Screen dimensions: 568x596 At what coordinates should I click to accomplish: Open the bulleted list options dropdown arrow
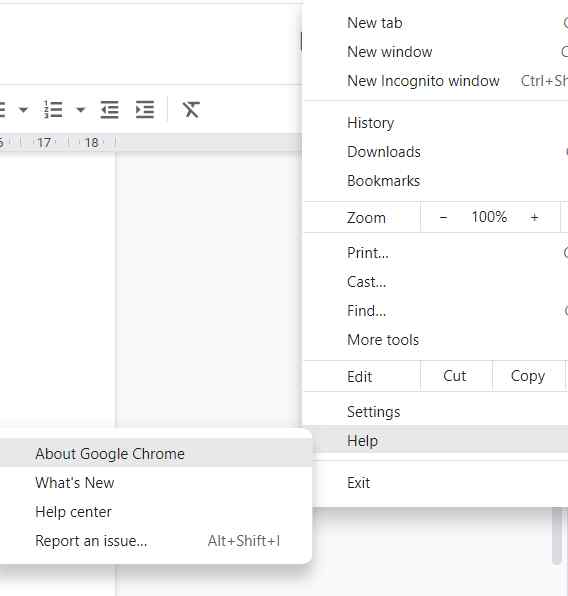coord(23,110)
